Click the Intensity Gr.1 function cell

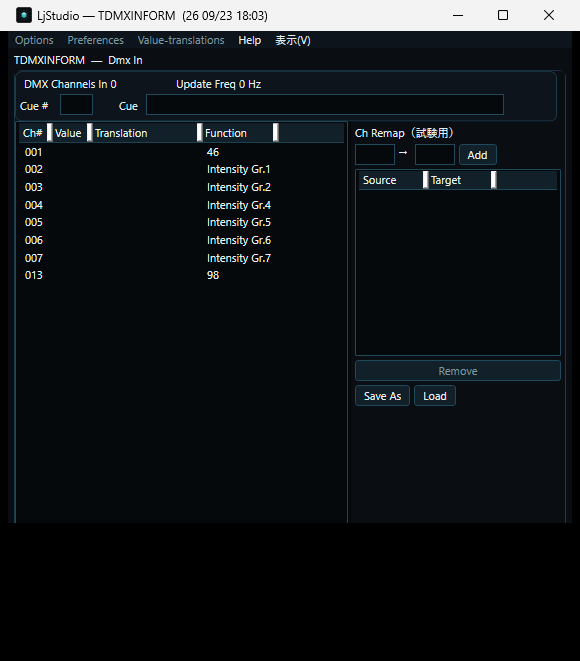[x=239, y=169]
